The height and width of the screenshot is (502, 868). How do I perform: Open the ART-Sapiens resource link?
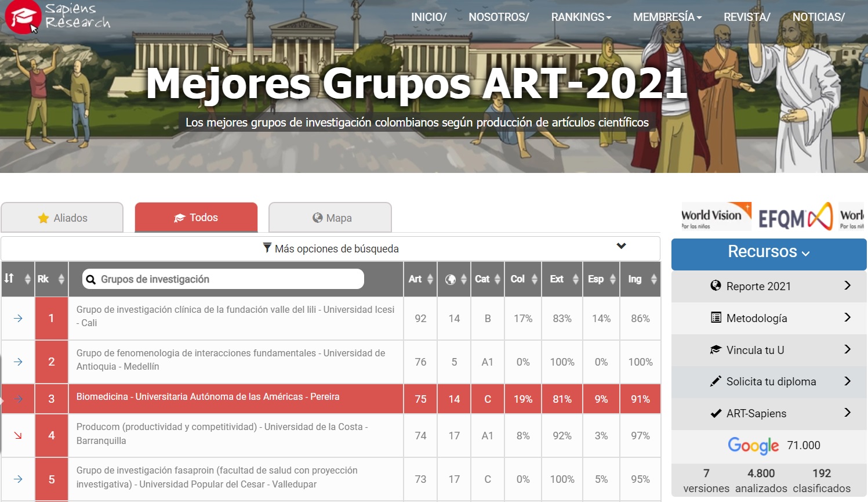point(769,413)
